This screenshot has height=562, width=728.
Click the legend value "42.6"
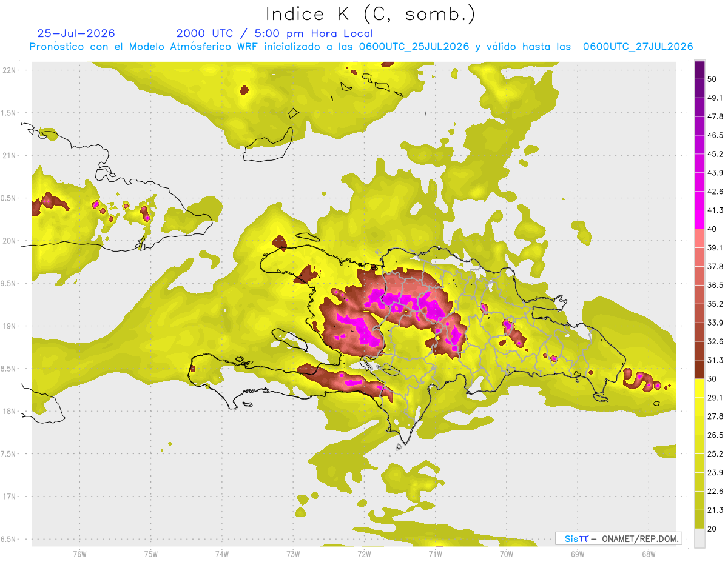click(x=715, y=192)
